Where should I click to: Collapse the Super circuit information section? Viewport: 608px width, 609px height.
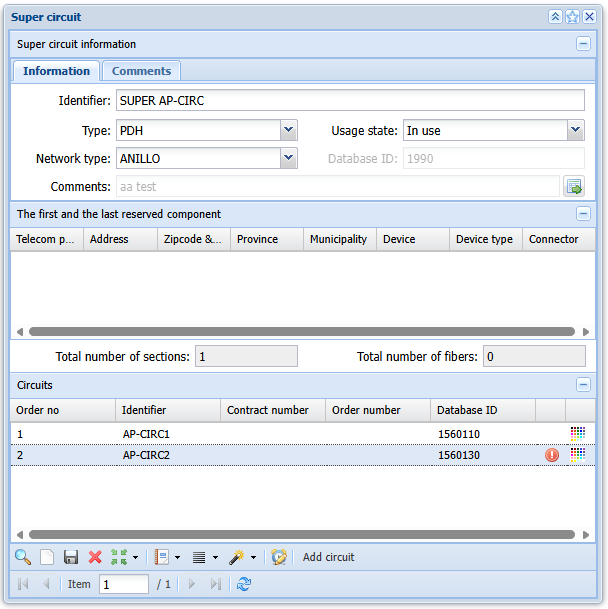[583, 44]
